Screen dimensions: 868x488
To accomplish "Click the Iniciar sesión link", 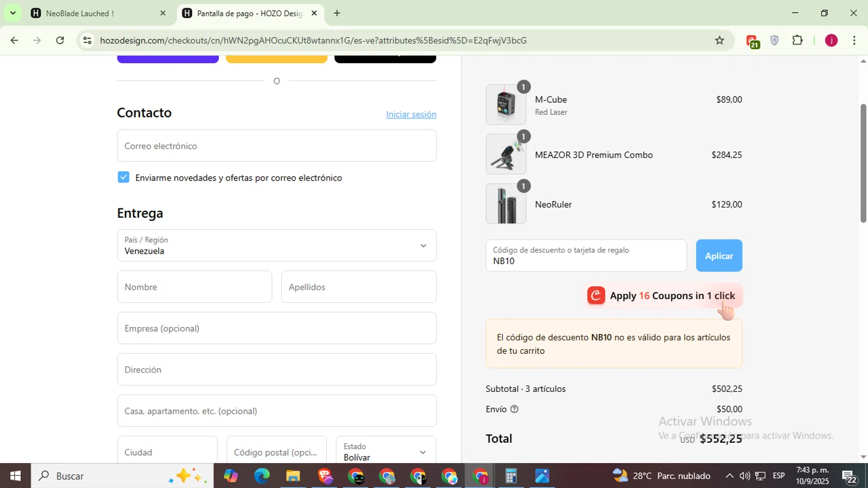I will (411, 114).
